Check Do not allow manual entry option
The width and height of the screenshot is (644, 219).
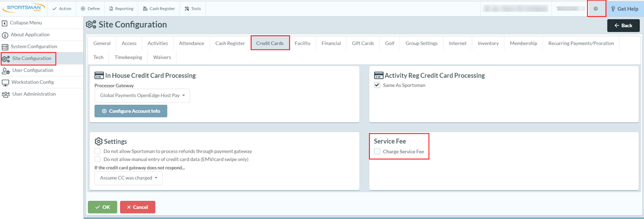(x=98, y=159)
